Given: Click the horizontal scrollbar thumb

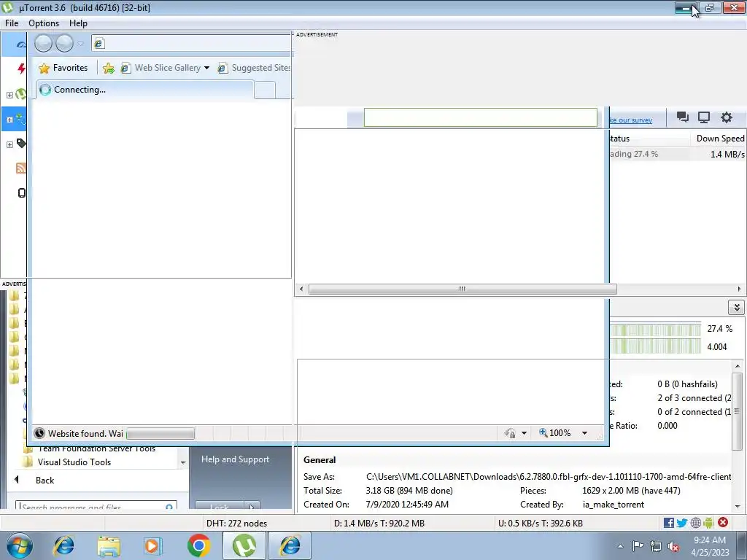Looking at the screenshot, I should click(462, 289).
